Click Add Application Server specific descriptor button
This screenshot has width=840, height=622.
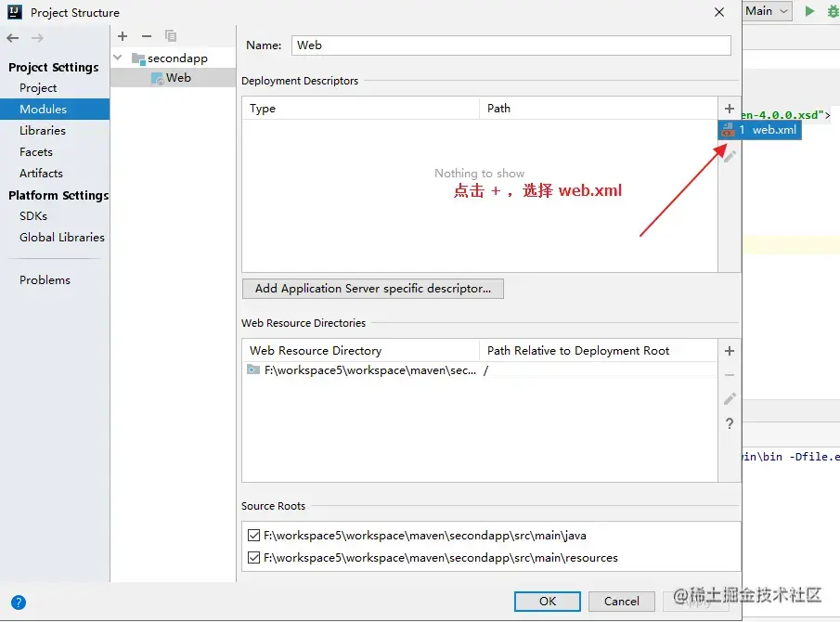[373, 288]
